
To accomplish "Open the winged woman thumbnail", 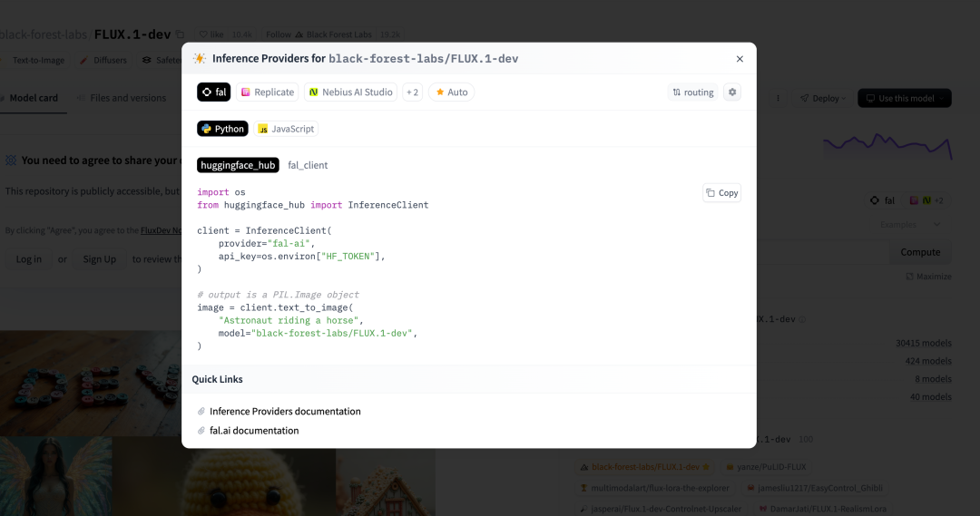I will click(56, 476).
